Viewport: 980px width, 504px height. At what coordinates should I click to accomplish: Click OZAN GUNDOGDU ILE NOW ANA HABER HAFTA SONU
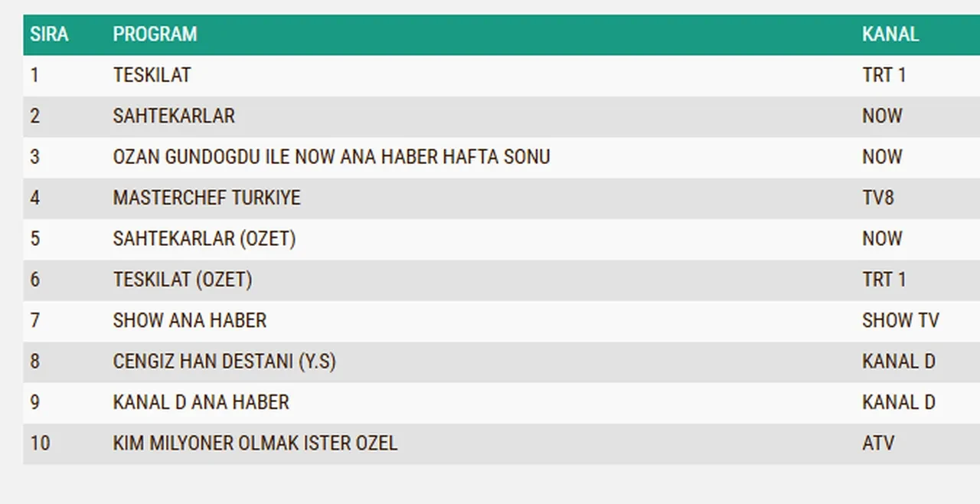coord(331,157)
